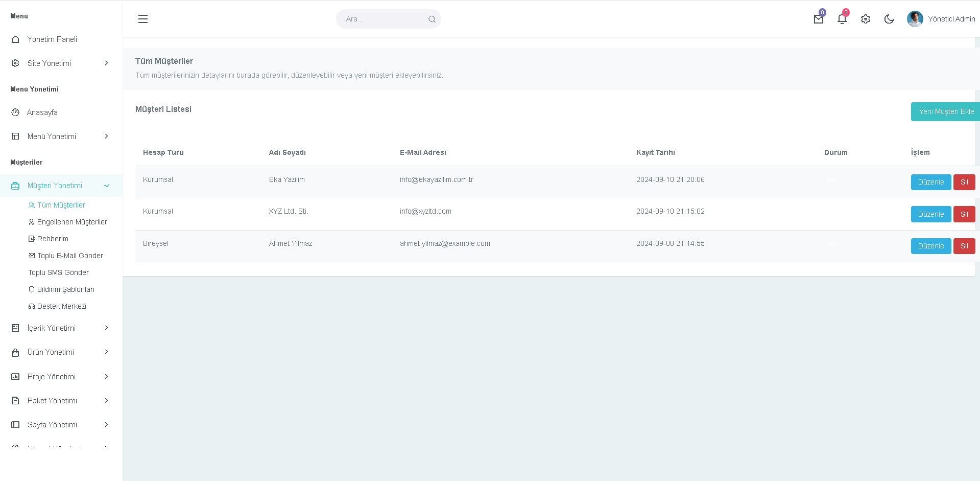Expand Ürün Yönetimi chevron

(106, 352)
